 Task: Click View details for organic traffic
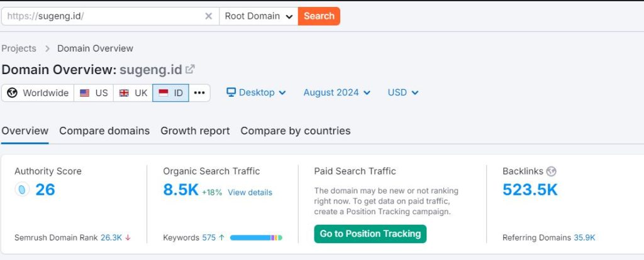click(250, 192)
